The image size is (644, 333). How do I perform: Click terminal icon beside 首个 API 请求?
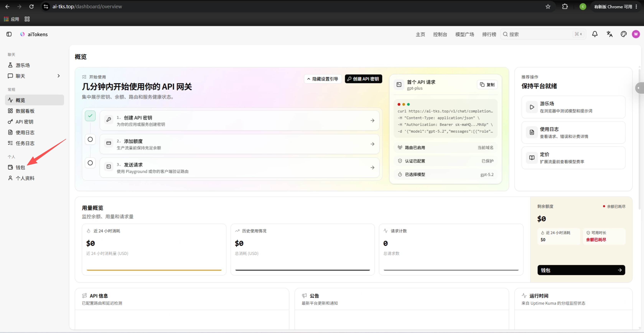point(399,85)
